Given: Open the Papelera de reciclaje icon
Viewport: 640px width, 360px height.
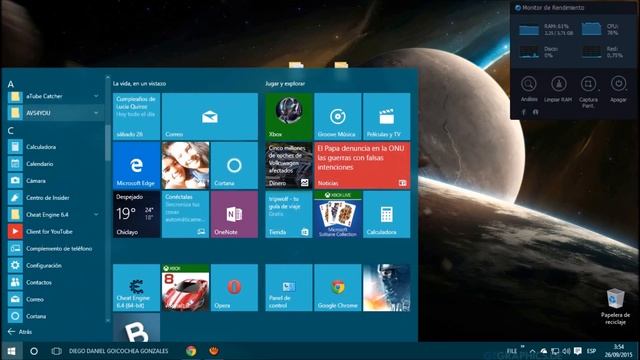Looking at the screenshot, I should (x=615, y=307).
